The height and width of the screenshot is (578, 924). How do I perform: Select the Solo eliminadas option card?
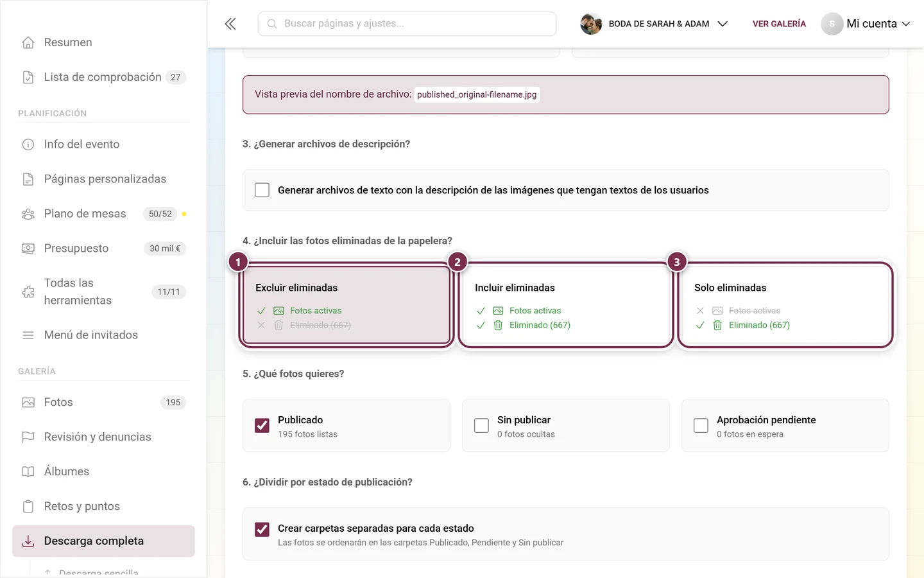coord(785,305)
